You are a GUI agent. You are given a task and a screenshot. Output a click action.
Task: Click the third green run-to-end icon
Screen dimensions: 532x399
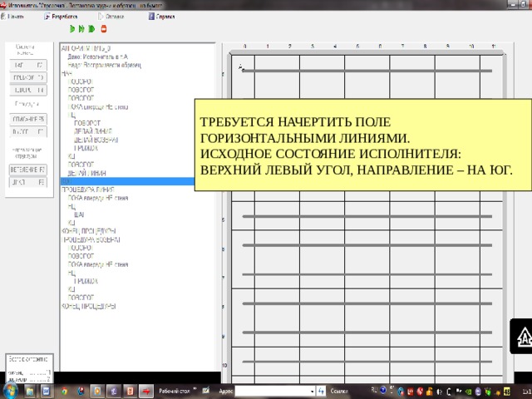click(91, 29)
